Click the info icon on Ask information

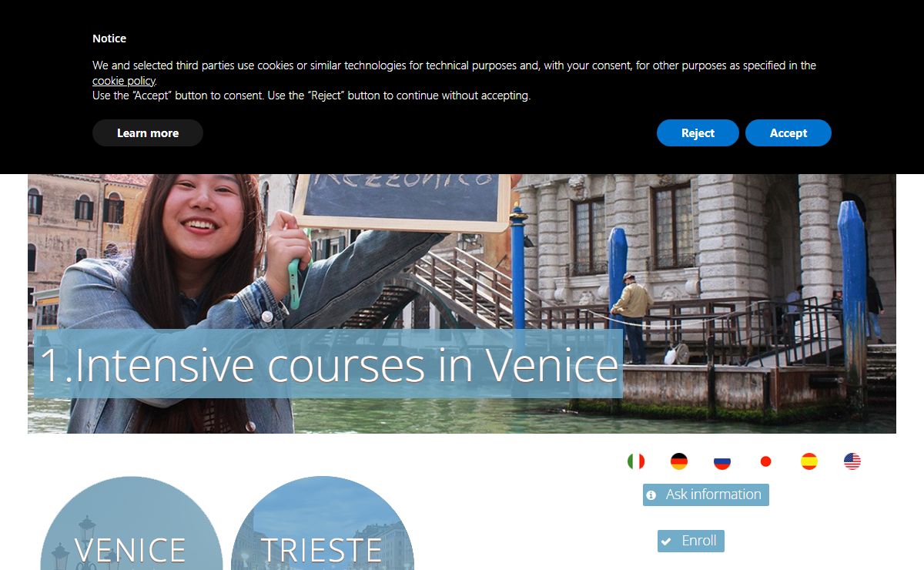[651, 495]
